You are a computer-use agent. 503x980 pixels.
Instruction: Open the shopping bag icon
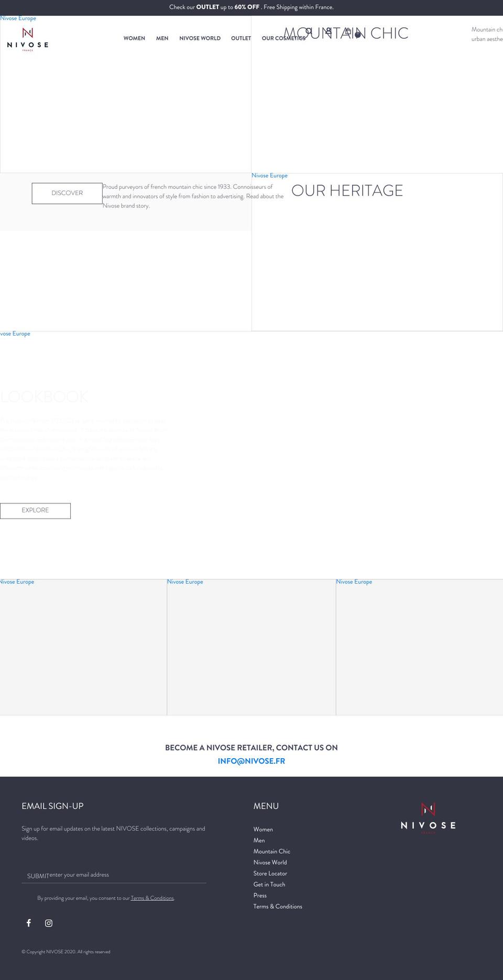[348, 31]
